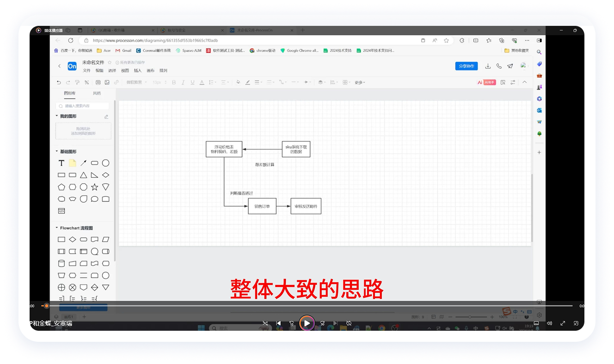Select the 审核发送邮件 box on canvas
This screenshot has width=614, height=364.
point(306,206)
